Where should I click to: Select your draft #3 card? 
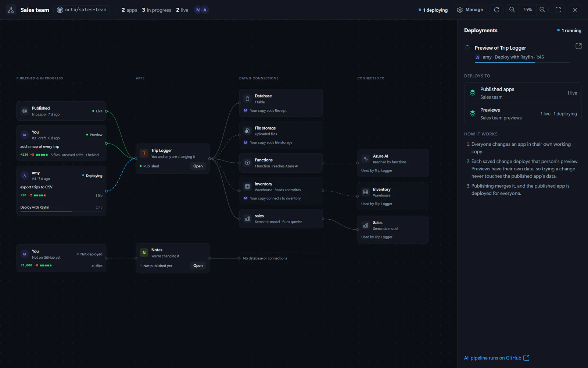pos(61,143)
